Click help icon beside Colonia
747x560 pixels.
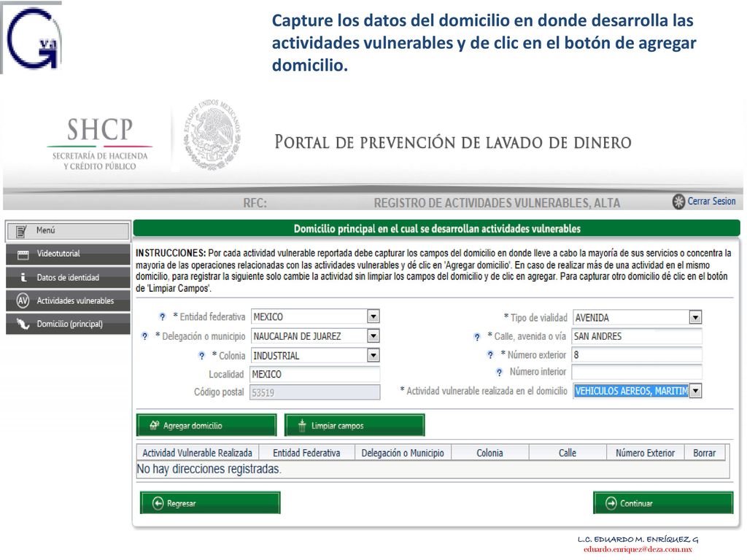201,356
